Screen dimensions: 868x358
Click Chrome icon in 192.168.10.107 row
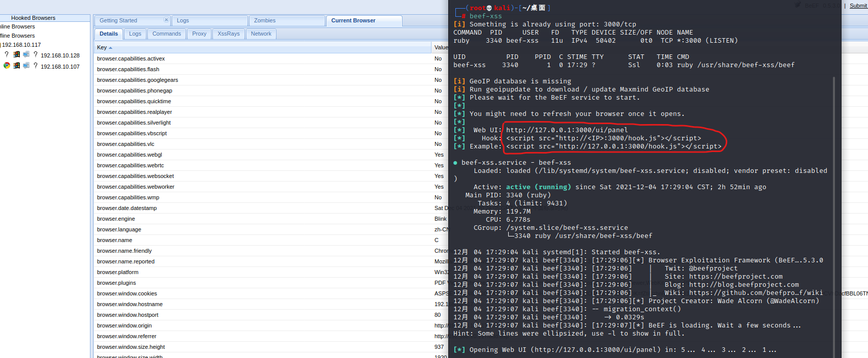pyautogui.click(x=7, y=66)
